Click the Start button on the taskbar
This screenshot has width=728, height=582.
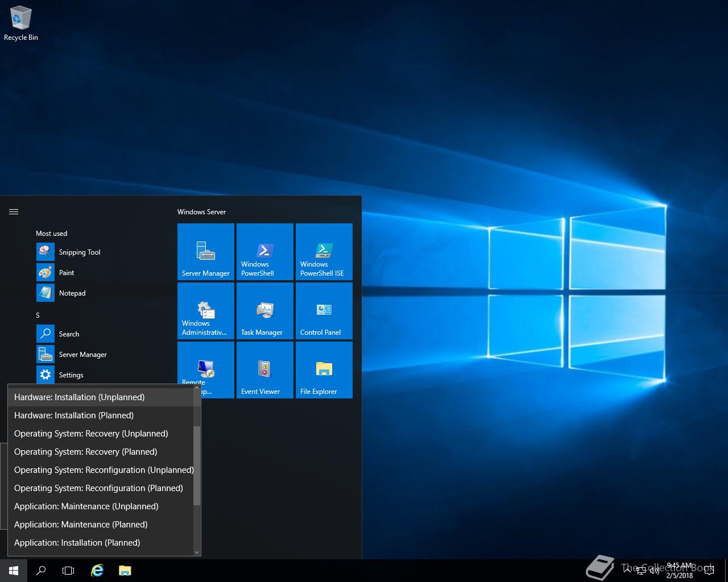click(x=14, y=571)
